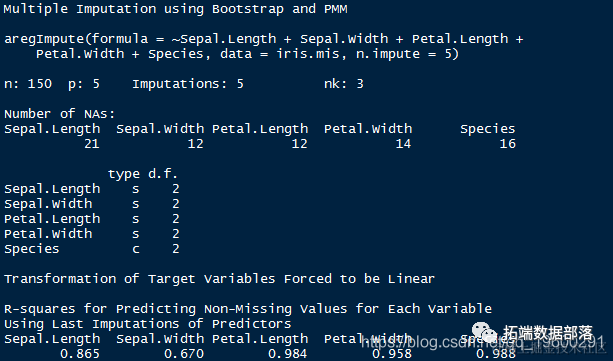613x361 pixels.
Task: Click the 'd.f.' column header
Action: click(x=163, y=173)
